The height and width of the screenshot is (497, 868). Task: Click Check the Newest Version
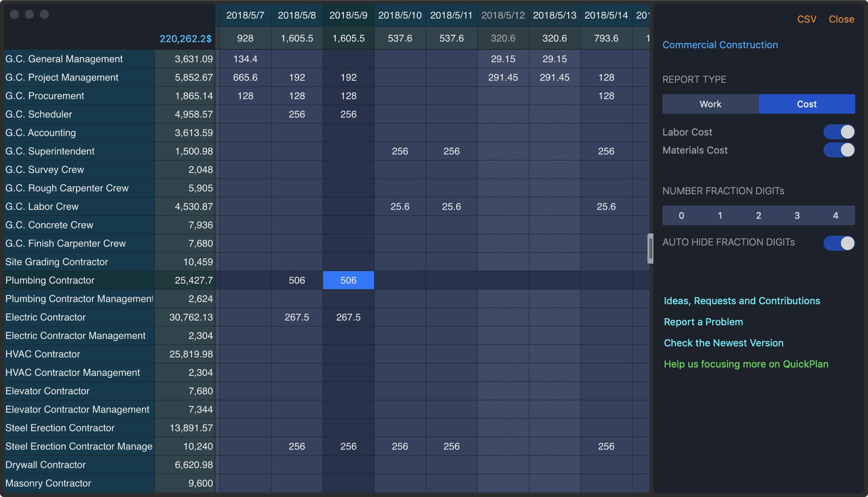(x=723, y=343)
